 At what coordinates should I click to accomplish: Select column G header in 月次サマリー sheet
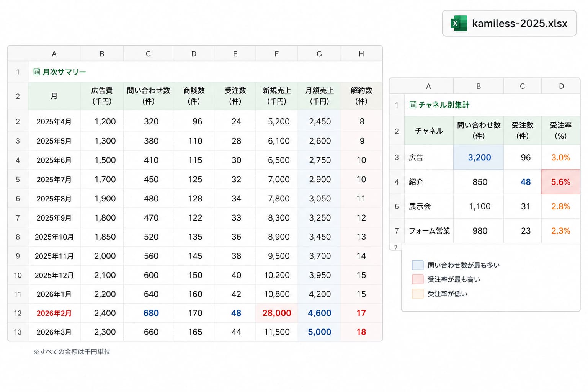click(319, 54)
